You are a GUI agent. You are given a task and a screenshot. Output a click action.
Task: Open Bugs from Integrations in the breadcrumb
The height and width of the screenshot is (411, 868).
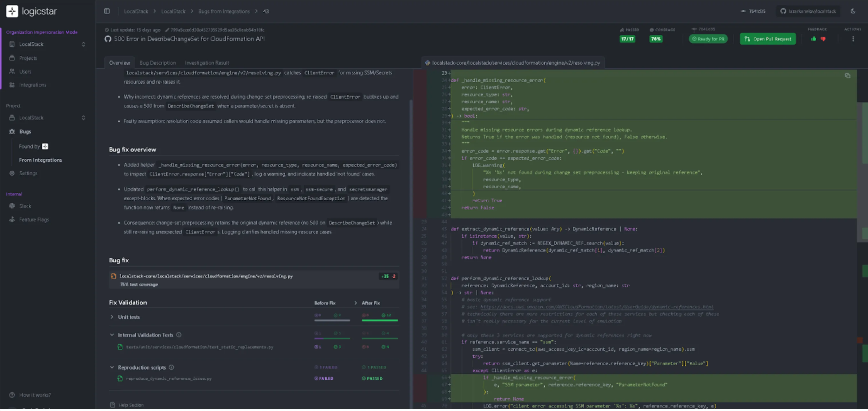point(223,11)
